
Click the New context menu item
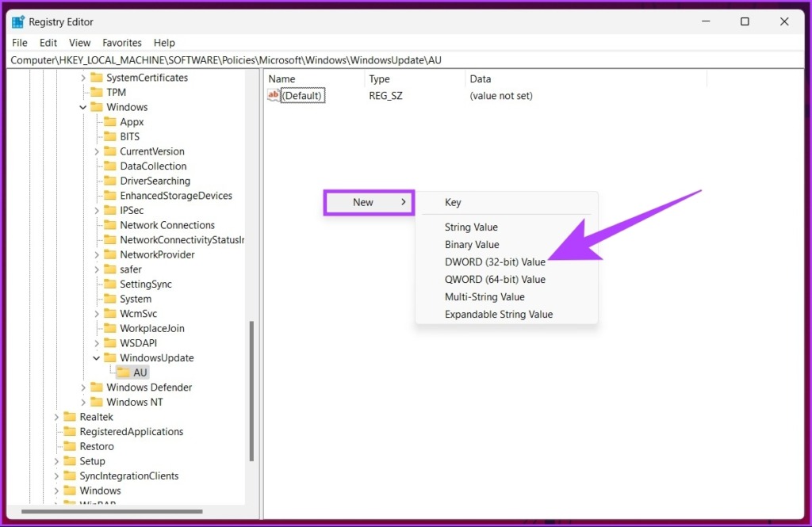coord(369,202)
